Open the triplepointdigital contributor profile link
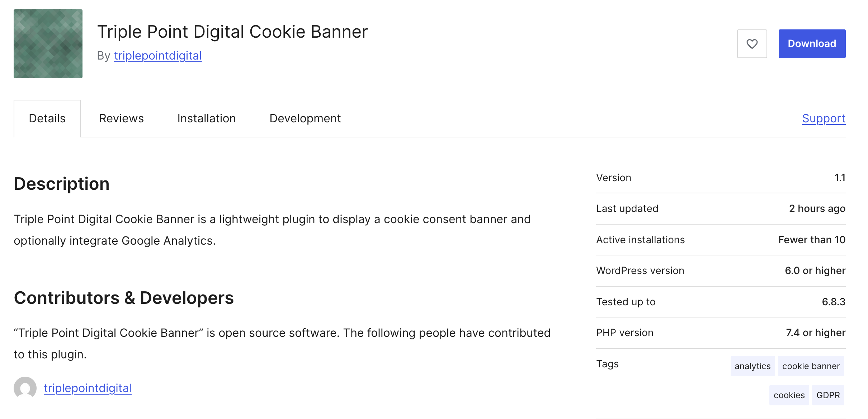 pyautogui.click(x=88, y=388)
